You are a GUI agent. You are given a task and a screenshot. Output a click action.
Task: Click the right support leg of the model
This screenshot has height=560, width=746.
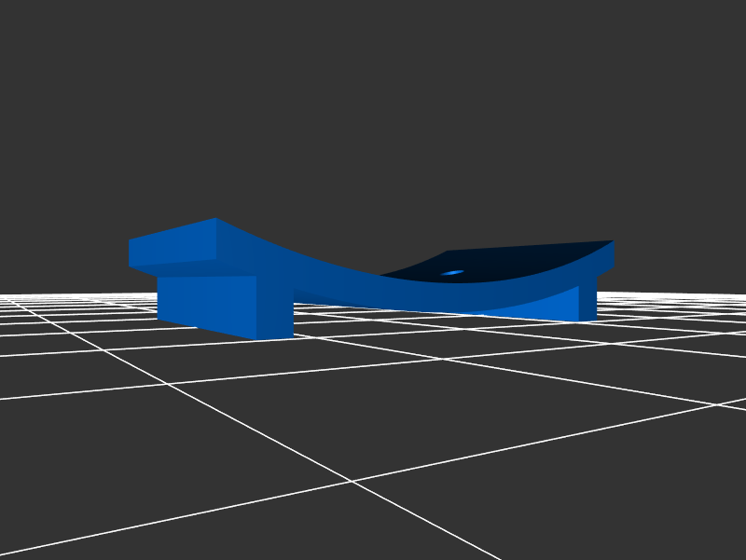click(x=587, y=300)
